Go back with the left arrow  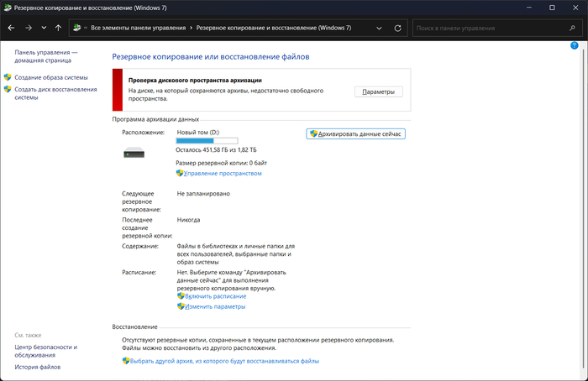[x=11, y=28]
